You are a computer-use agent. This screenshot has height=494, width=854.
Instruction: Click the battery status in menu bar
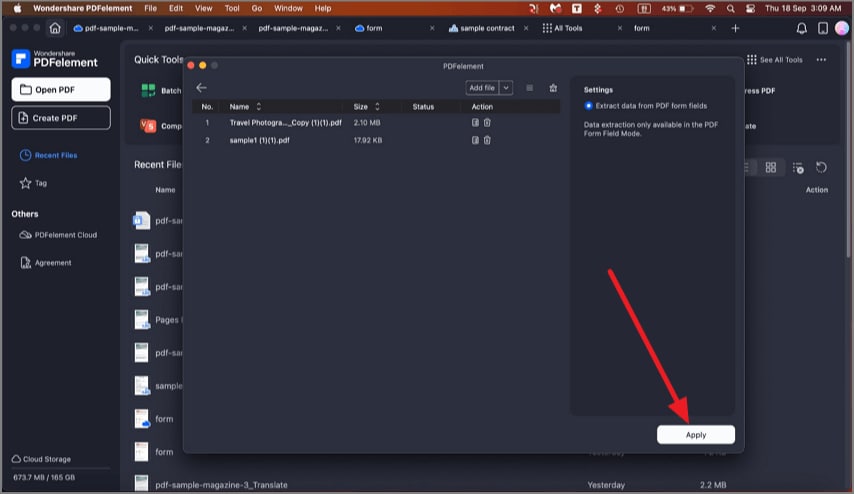[x=678, y=8]
